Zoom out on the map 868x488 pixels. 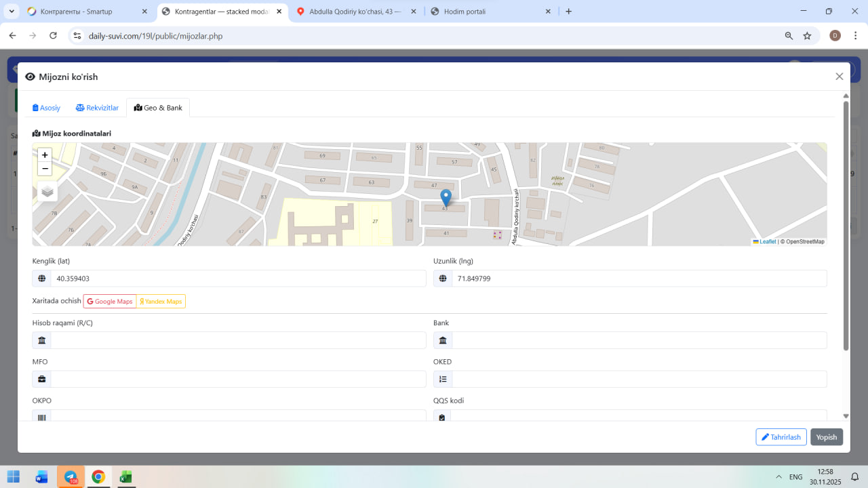45,169
